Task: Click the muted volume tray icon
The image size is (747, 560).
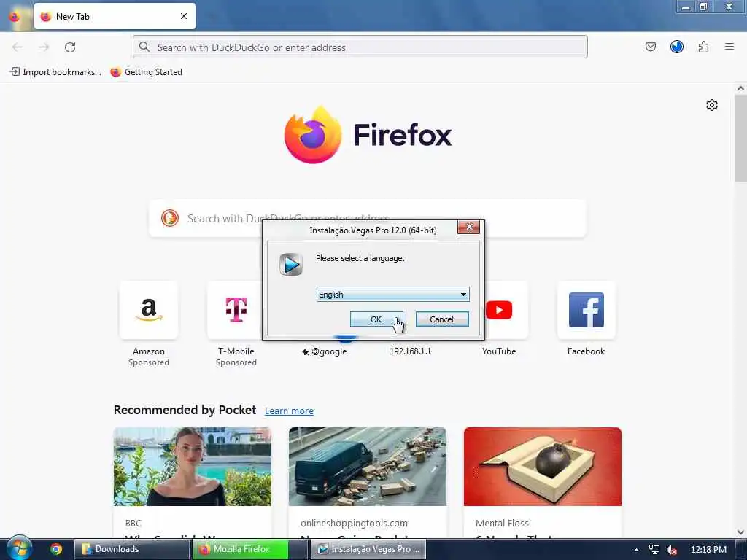Action: [672, 550]
